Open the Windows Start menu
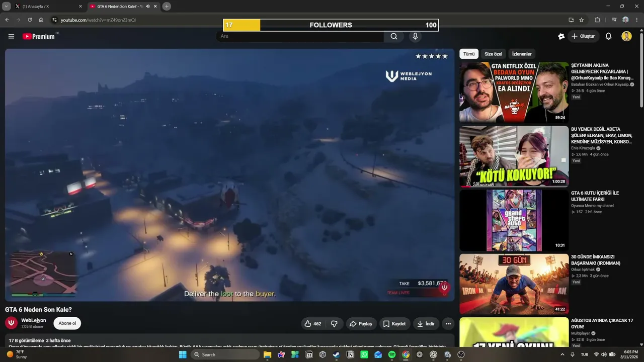The height and width of the screenshot is (362, 644). pyautogui.click(x=183, y=354)
